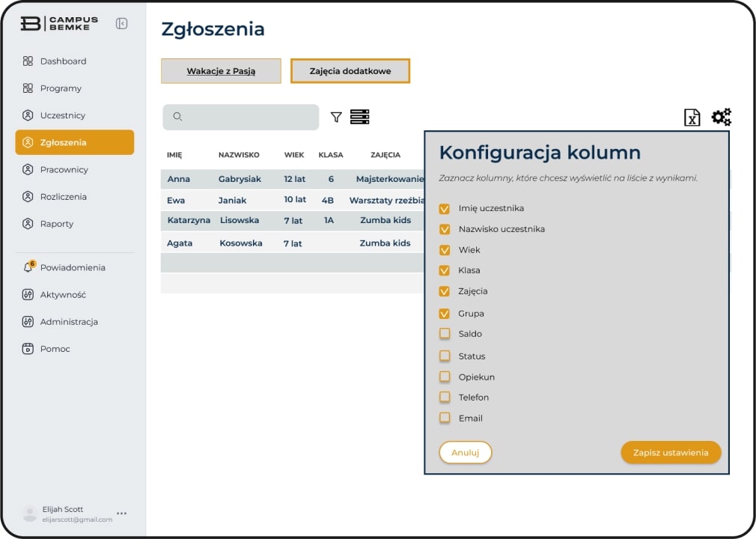The height and width of the screenshot is (539, 756).
Task: Switch to the Wakacje z Pasją tab
Action: tap(221, 71)
